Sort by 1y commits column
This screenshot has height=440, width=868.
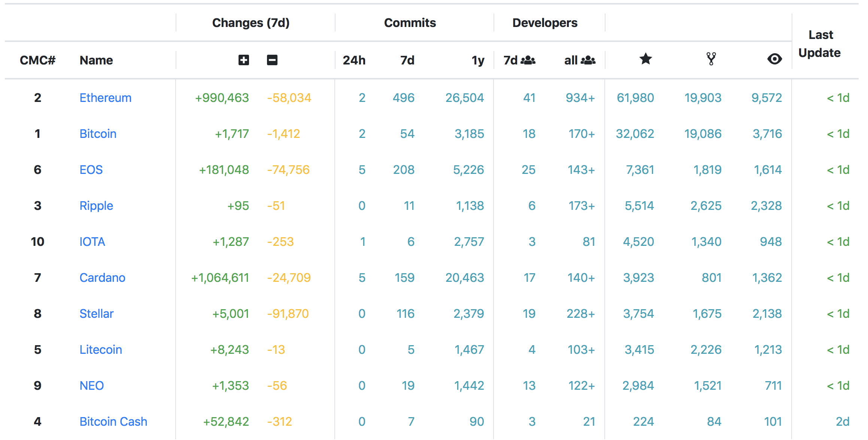coord(478,60)
